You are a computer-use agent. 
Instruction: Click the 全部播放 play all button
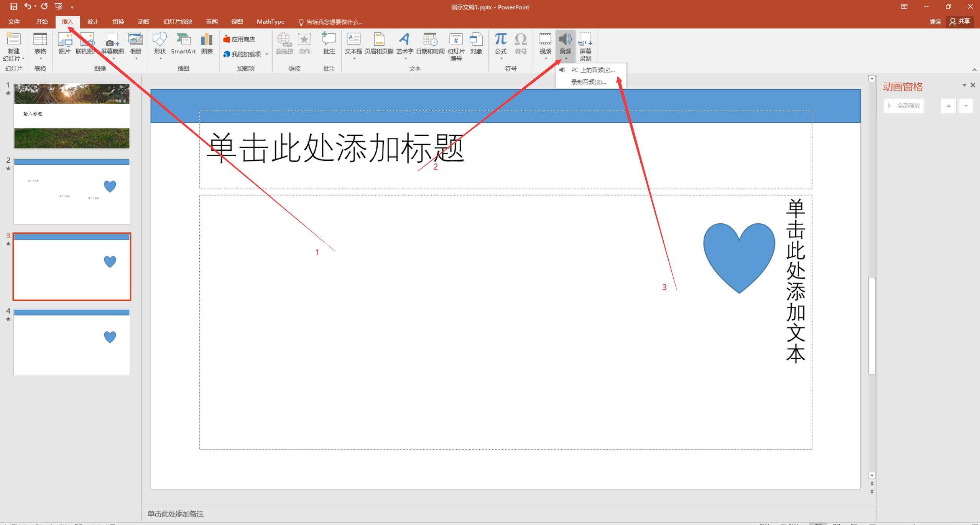coord(904,106)
